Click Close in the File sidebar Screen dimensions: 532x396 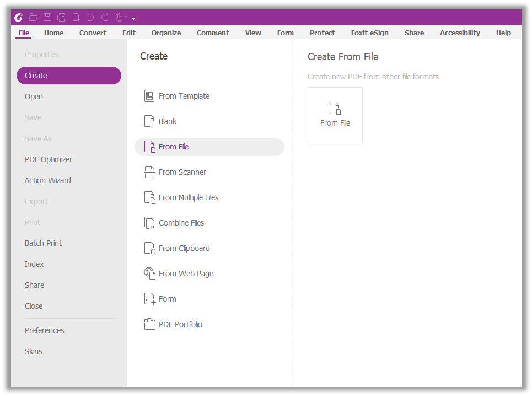tap(34, 306)
